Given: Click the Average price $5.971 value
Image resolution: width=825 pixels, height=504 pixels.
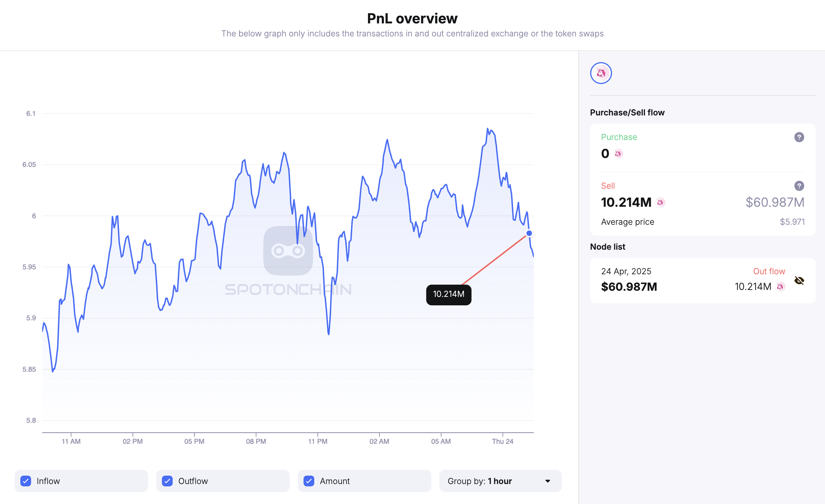Looking at the screenshot, I should [x=792, y=222].
